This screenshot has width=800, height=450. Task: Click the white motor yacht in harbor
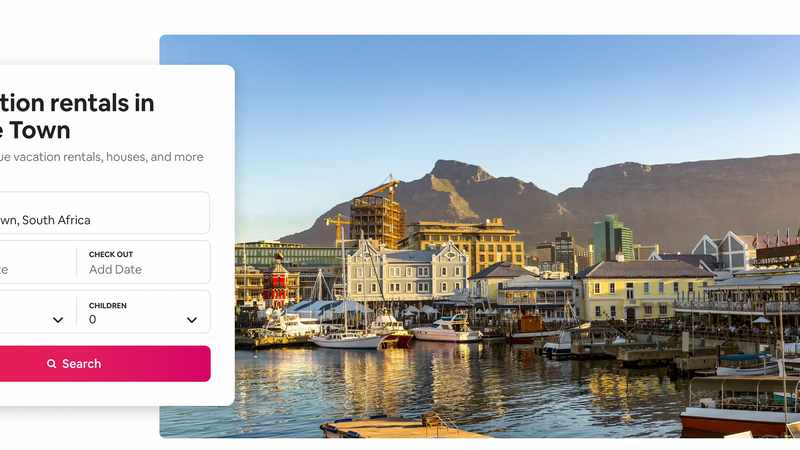(x=446, y=330)
